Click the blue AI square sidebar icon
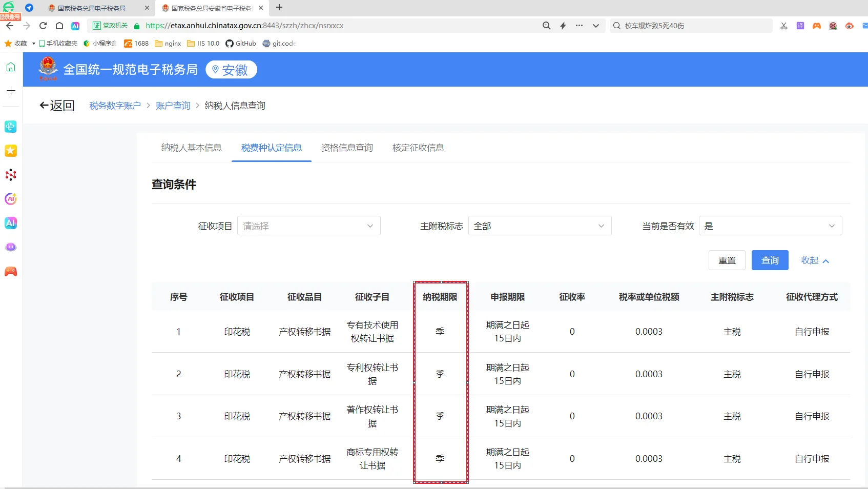Image resolution: width=868 pixels, height=489 pixels. coord(11,223)
